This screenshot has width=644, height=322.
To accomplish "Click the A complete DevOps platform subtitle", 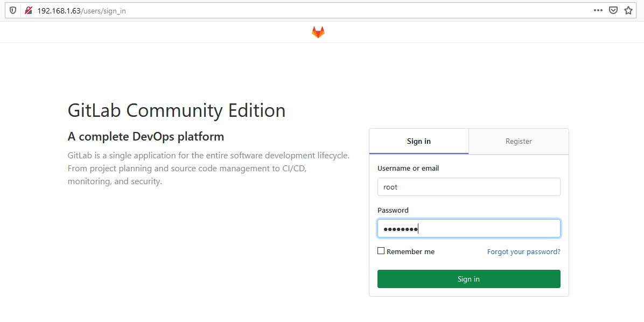I will [x=146, y=136].
